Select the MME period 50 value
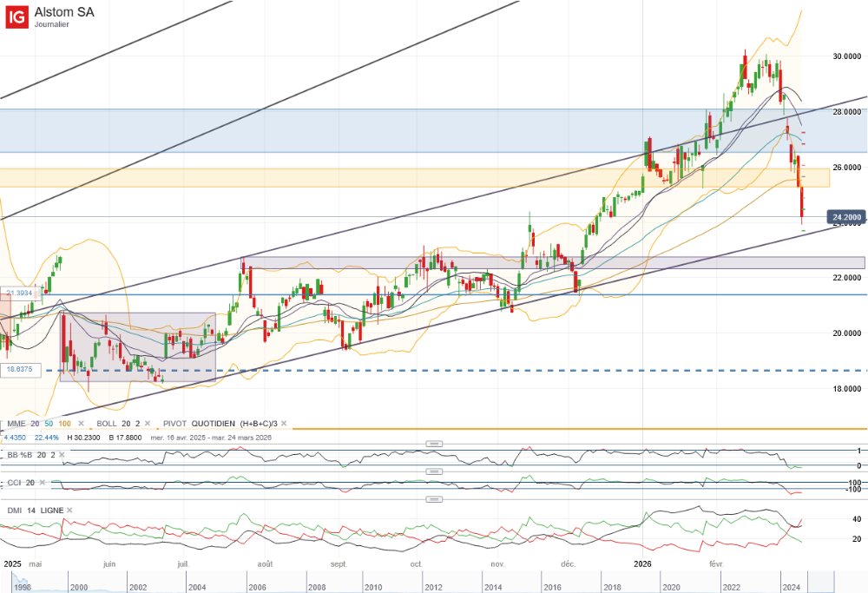Screen dimensions: 868x593 pos(49,424)
